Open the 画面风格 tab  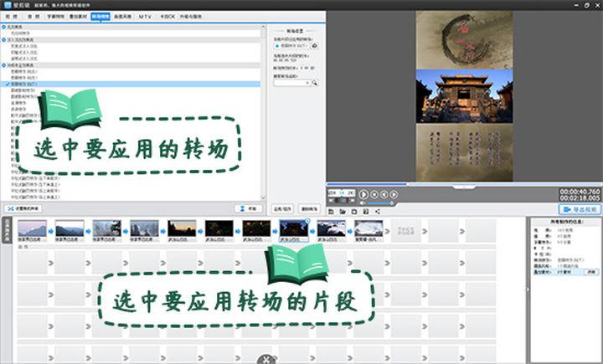(122, 17)
